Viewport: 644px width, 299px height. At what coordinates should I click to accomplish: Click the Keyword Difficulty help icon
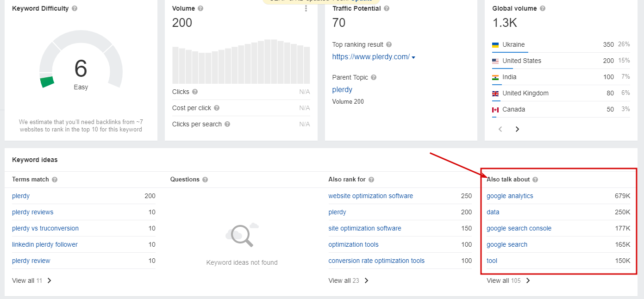pos(75,8)
